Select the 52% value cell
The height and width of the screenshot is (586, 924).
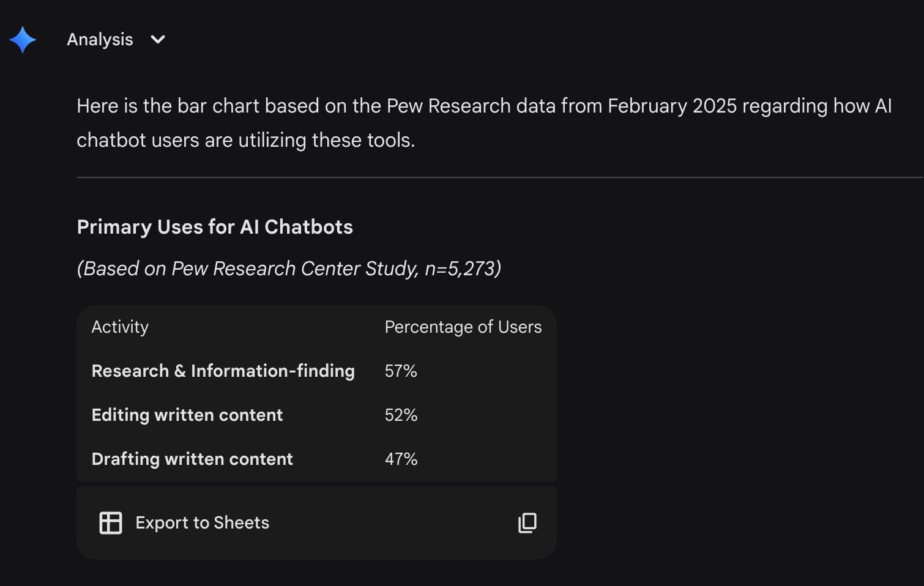coord(401,415)
